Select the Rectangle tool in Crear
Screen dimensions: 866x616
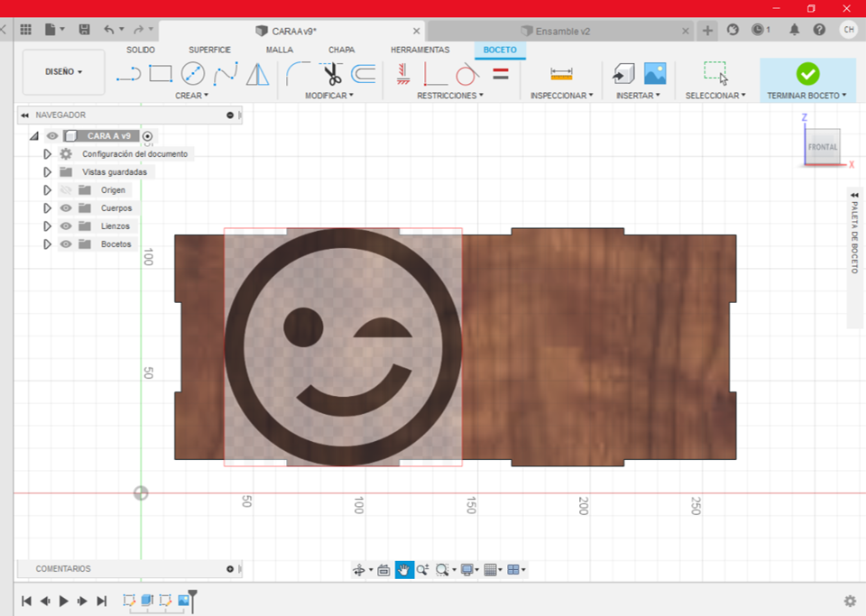pos(159,74)
